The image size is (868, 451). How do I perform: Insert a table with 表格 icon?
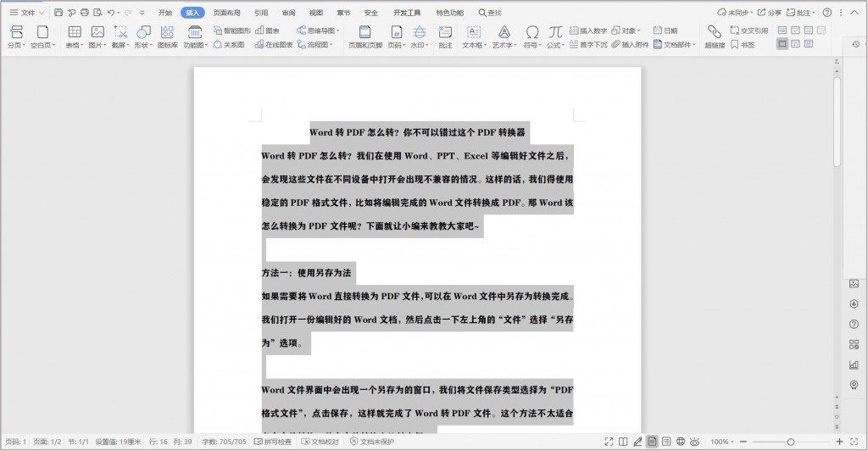[x=75, y=32]
